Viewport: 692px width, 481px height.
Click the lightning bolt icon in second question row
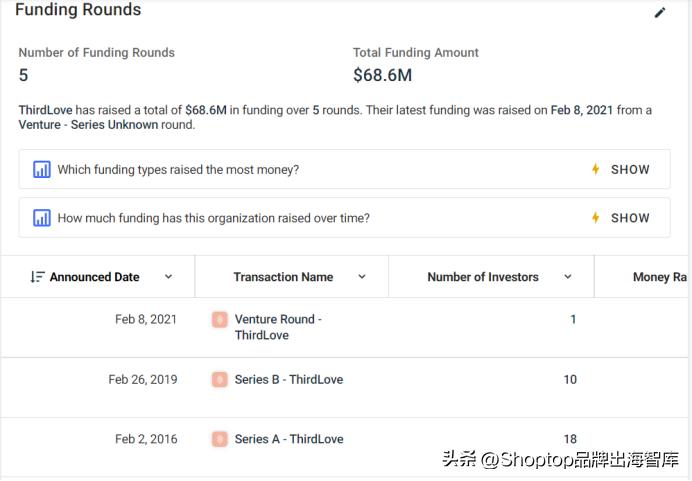pyautogui.click(x=596, y=218)
